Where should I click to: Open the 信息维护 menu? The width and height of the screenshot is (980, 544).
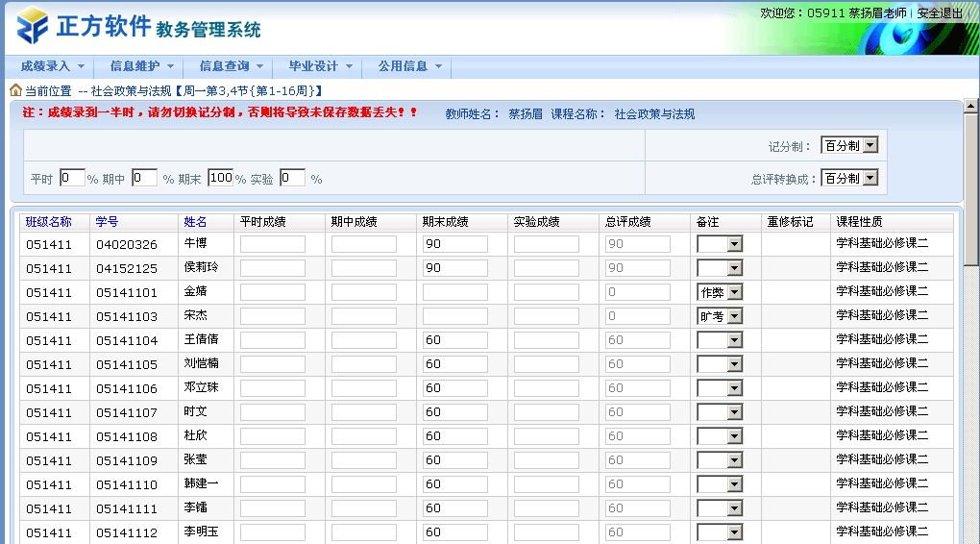click(141, 66)
